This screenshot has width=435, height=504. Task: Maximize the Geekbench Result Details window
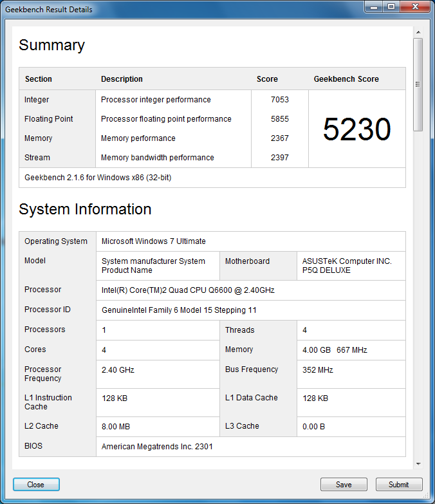click(x=391, y=6)
